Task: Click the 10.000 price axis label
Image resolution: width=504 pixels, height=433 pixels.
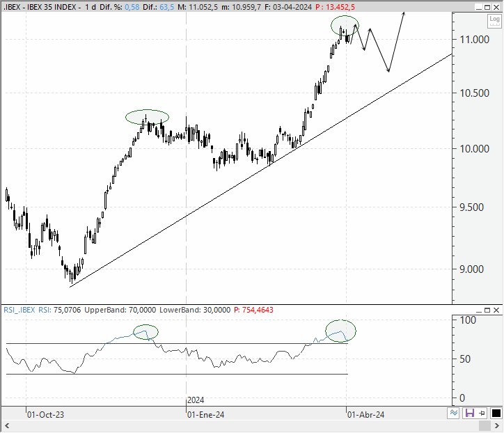Action: 475,149
